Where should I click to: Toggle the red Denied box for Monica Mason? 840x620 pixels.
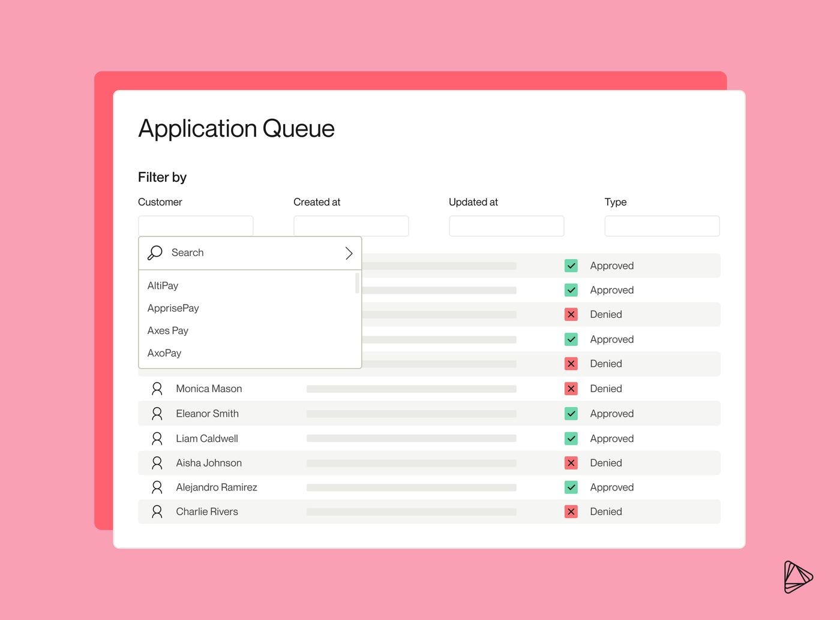coord(571,389)
